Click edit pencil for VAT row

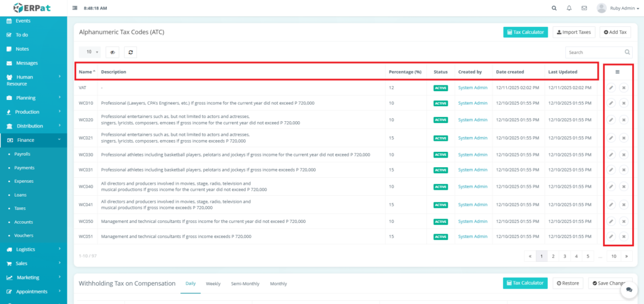[x=611, y=88]
